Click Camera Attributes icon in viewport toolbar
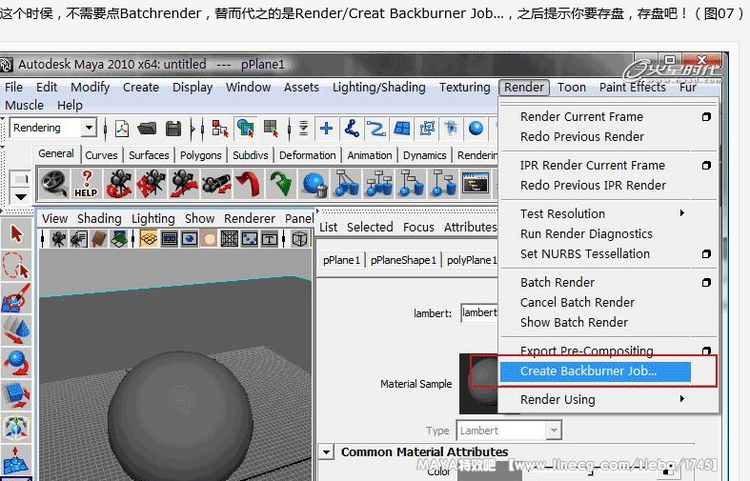 pos(78,239)
